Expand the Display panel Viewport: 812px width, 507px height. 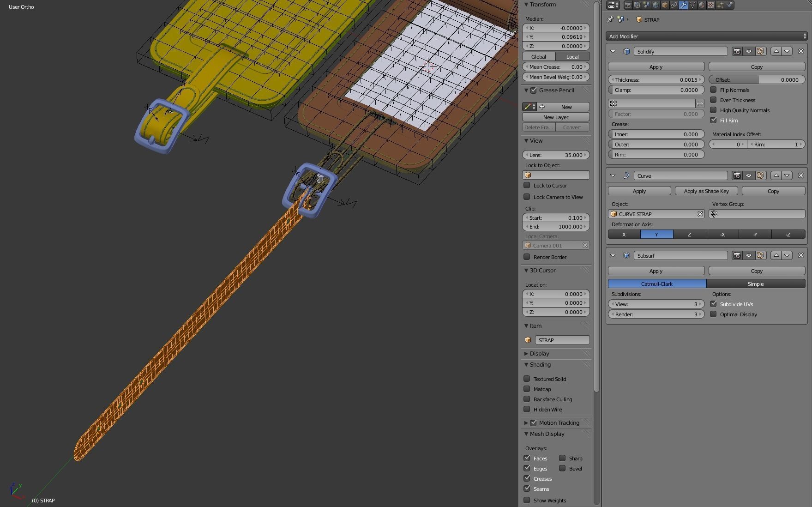tap(526, 353)
